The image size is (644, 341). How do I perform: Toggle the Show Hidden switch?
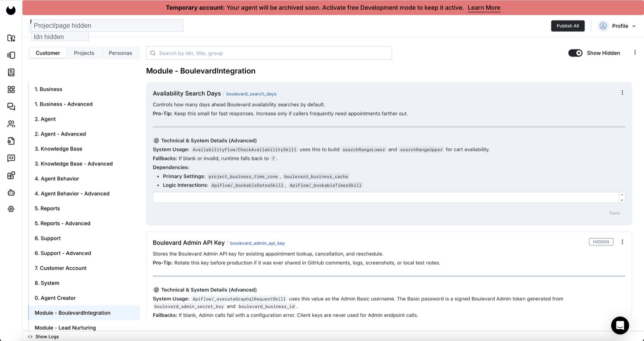pyautogui.click(x=575, y=53)
